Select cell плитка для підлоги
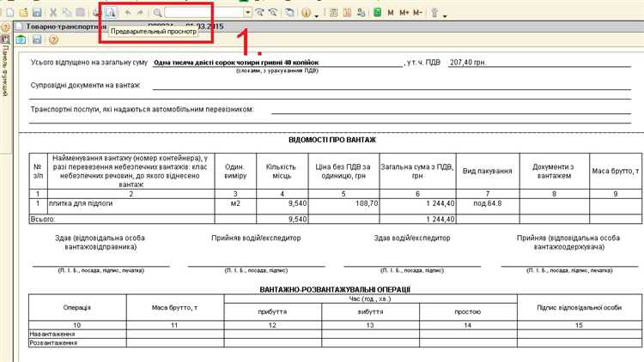644x362 pixels. [131, 206]
